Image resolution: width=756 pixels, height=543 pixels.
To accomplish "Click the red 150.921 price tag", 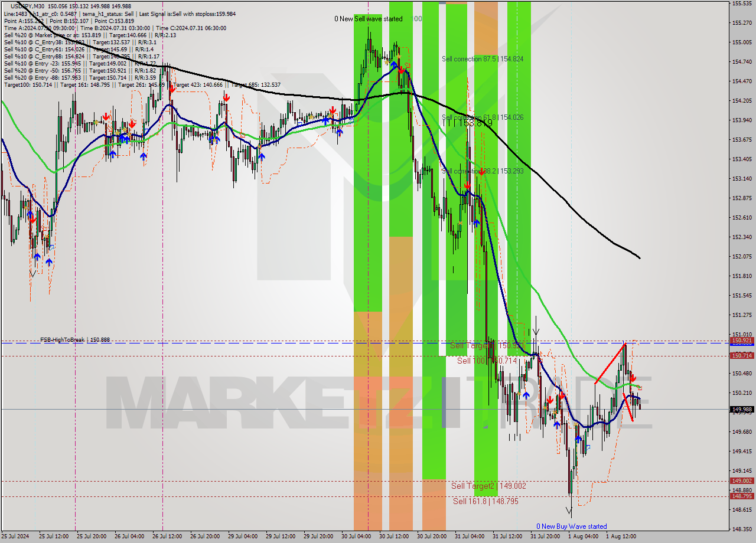I will click(742, 341).
